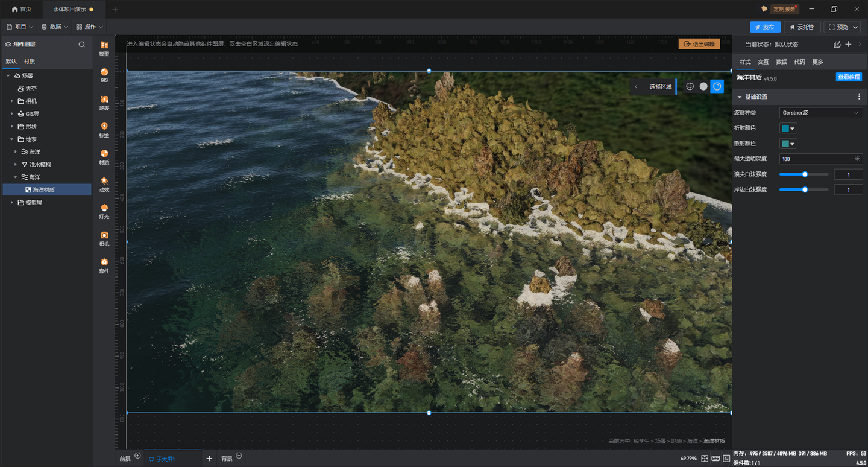The image size is (868, 467).
Task: Click the 岸边白沫强度 value box
Action: [849, 190]
